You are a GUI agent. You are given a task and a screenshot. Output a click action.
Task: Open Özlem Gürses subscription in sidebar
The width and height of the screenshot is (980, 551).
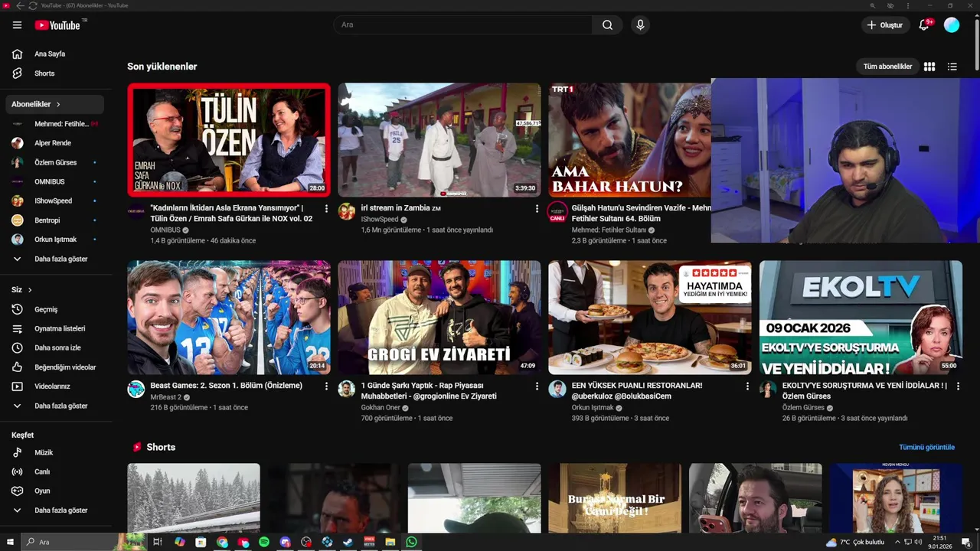pos(55,162)
